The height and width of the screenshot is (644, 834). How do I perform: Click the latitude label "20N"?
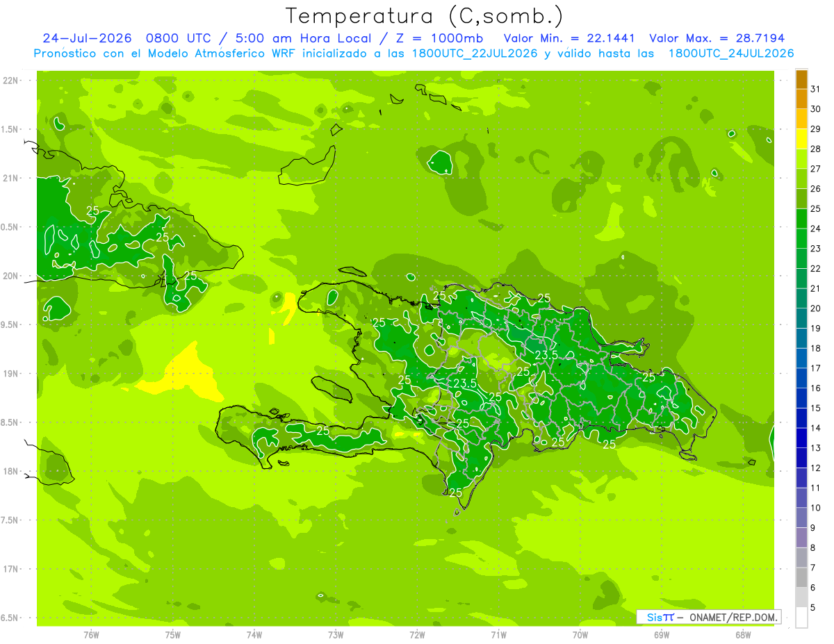pyautogui.click(x=11, y=276)
